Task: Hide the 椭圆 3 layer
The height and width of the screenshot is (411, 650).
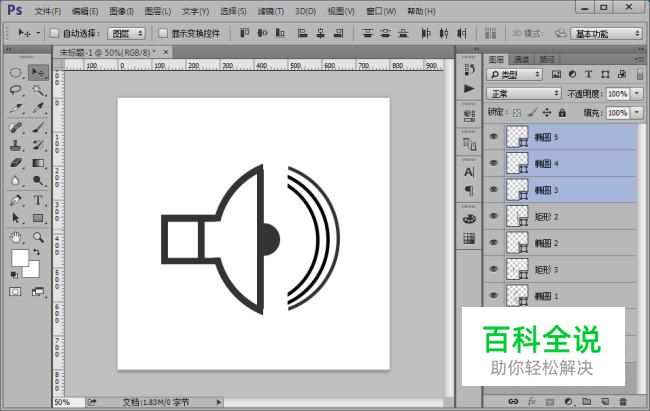Action: (494, 190)
